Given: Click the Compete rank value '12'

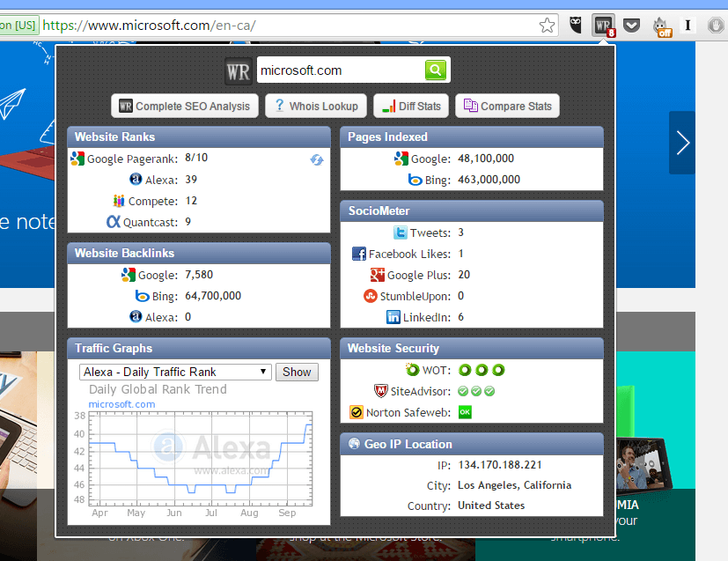Looking at the screenshot, I should 191,201.
